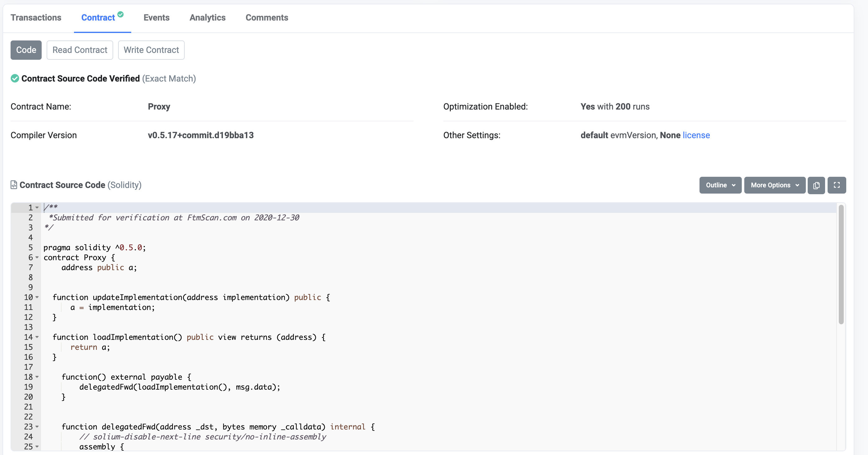Open the Events tab
The height and width of the screenshot is (455, 868).
156,17
